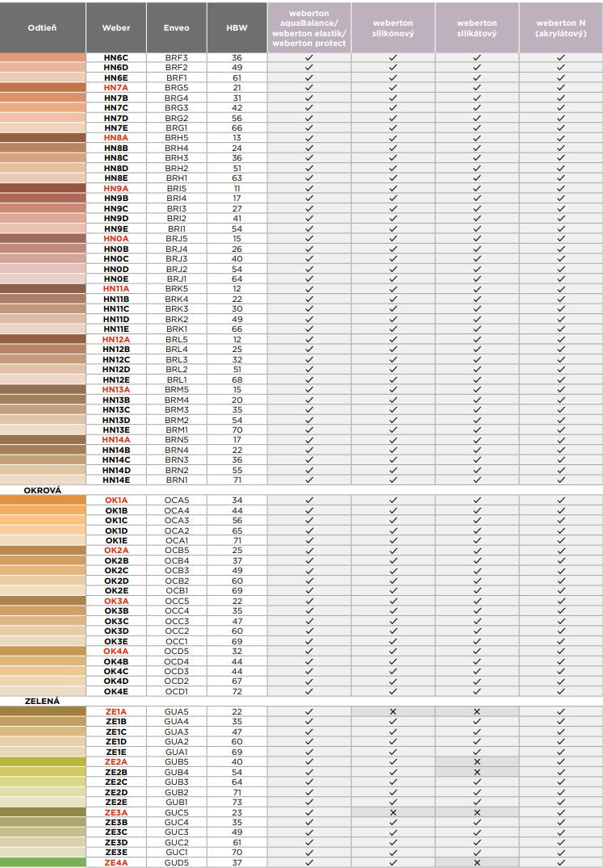This screenshot has width=603, height=868.
Task: Select the weberton silikátový column header
Action: coord(477,27)
